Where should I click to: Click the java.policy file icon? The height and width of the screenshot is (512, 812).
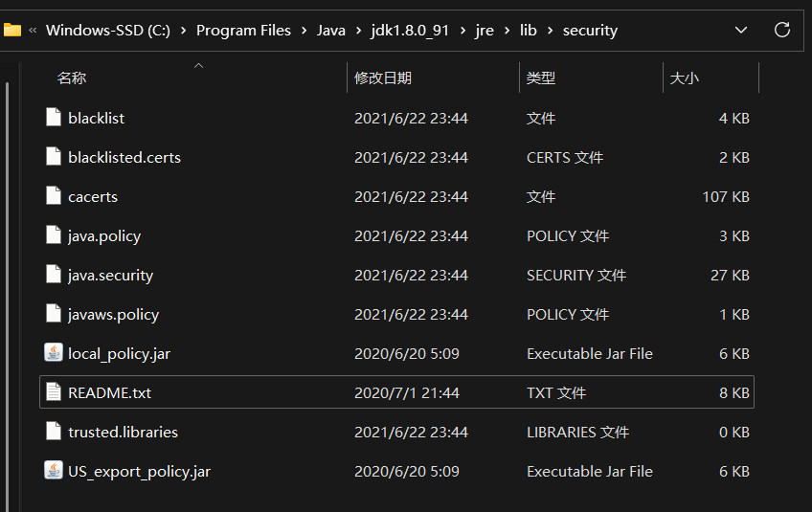tap(54, 235)
